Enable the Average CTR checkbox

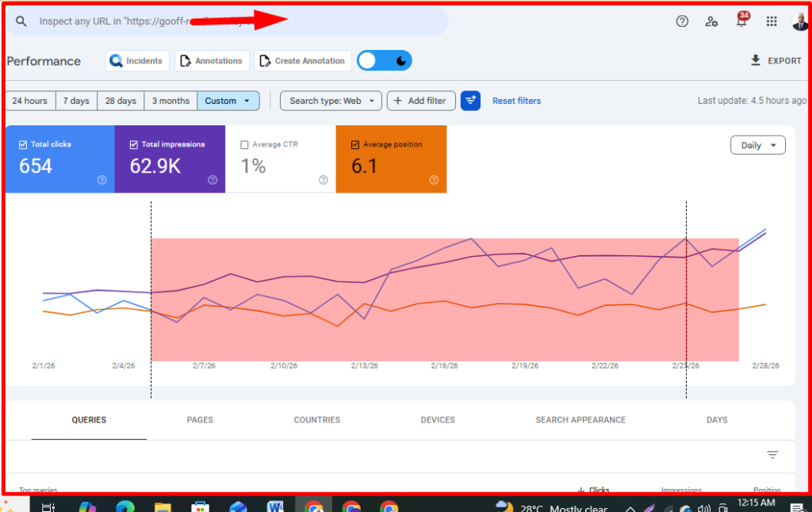click(244, 145)
